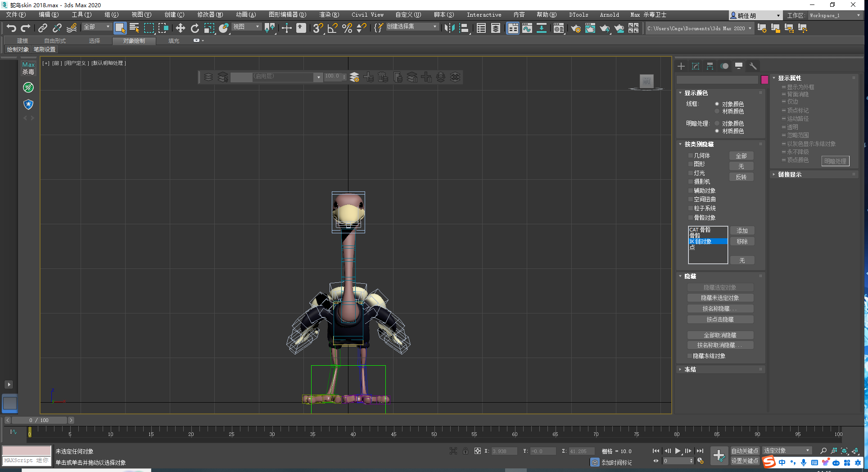Open the 修改器(M) menu
Viewport: 868px width, 472px height.
coord(210,15)
